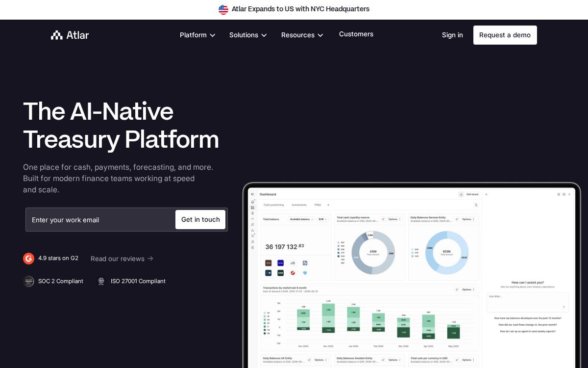Click the 36 197 132.83 total balance value
588x368 pixels.
[x=285, y=246]
